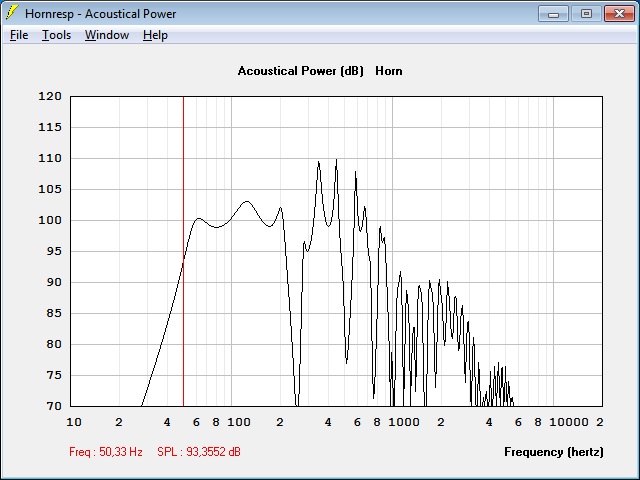The height and width of the screenshot is (480, 640).
Task: Open the Help menu
Action: pos(155,35)
